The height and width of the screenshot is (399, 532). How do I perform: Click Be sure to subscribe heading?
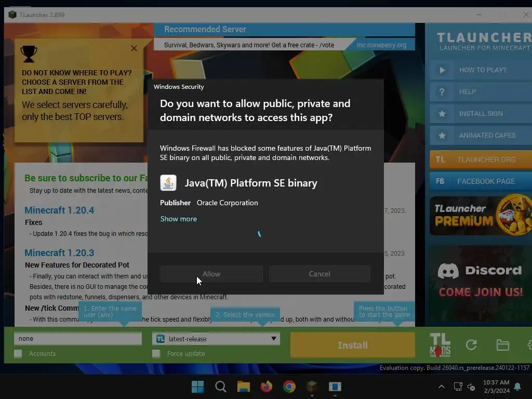pos(86,178)
